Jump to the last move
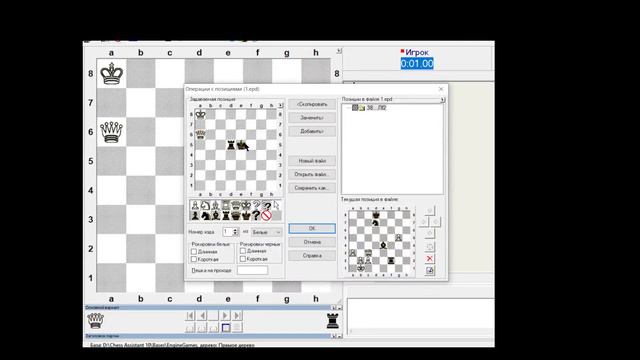The width and height of the screenshot is (640, 360). pyautogui.click(x=237, y=316)
